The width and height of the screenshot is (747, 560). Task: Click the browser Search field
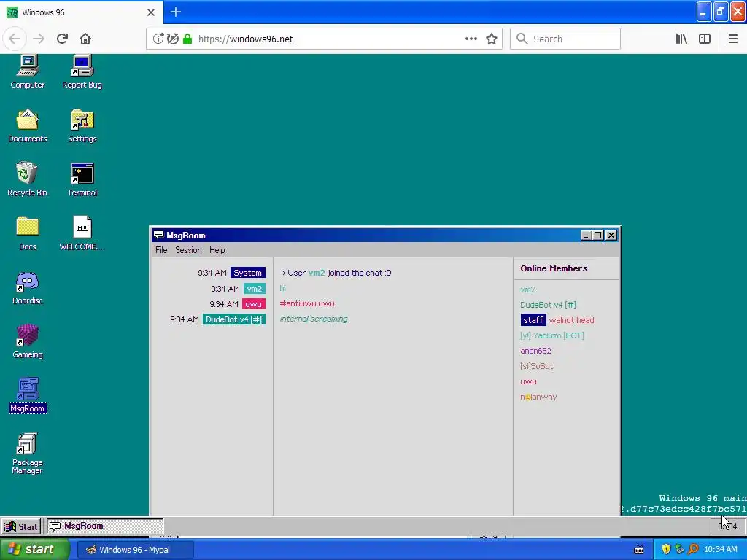(x=565, y=39)
